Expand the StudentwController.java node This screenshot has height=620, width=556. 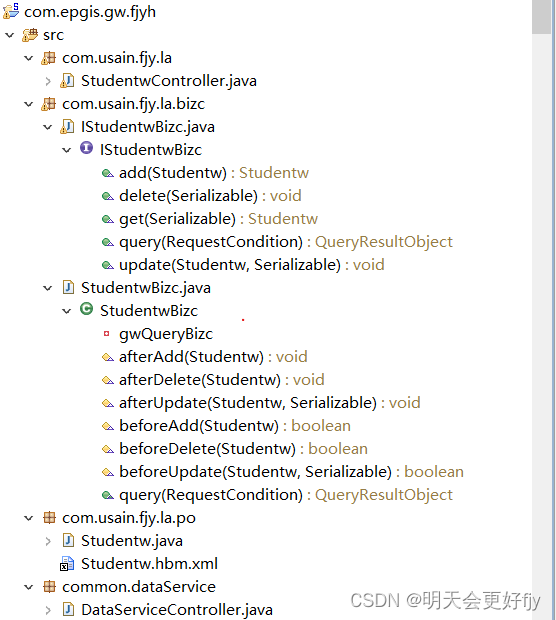pos(48,81)
